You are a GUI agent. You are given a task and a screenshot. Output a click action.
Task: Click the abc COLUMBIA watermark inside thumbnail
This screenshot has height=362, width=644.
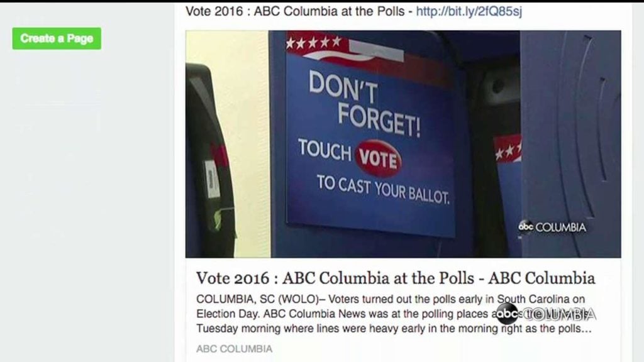coord(552,227)
